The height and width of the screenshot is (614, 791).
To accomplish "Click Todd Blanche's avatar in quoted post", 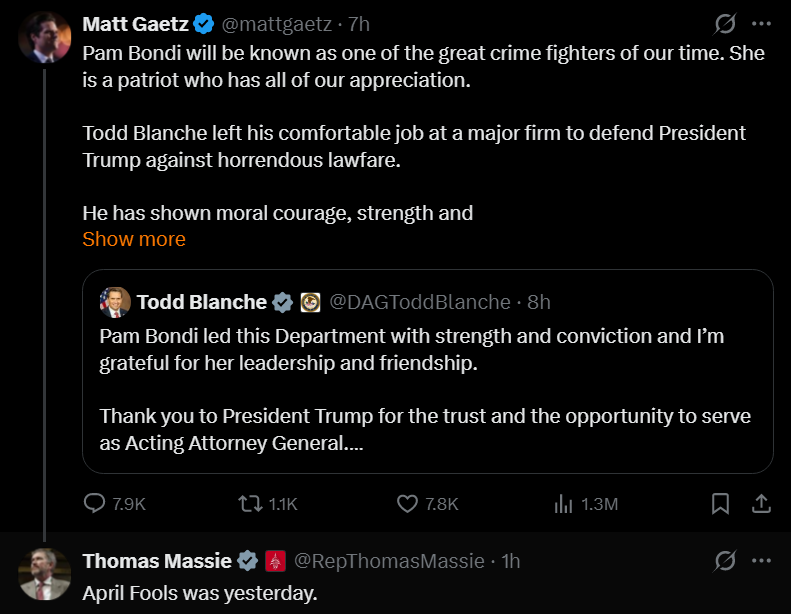I will coord(115,302).
